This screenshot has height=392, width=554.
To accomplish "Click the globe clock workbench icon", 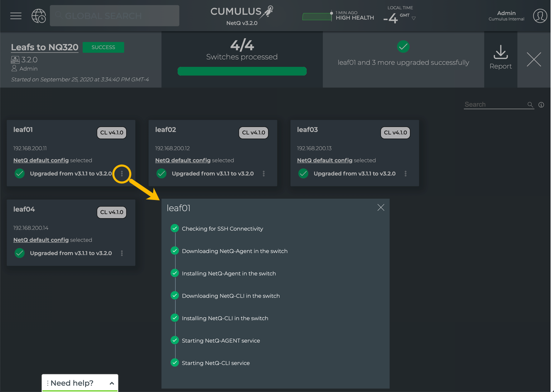I will pyautogui.click(x=39, y=16).
